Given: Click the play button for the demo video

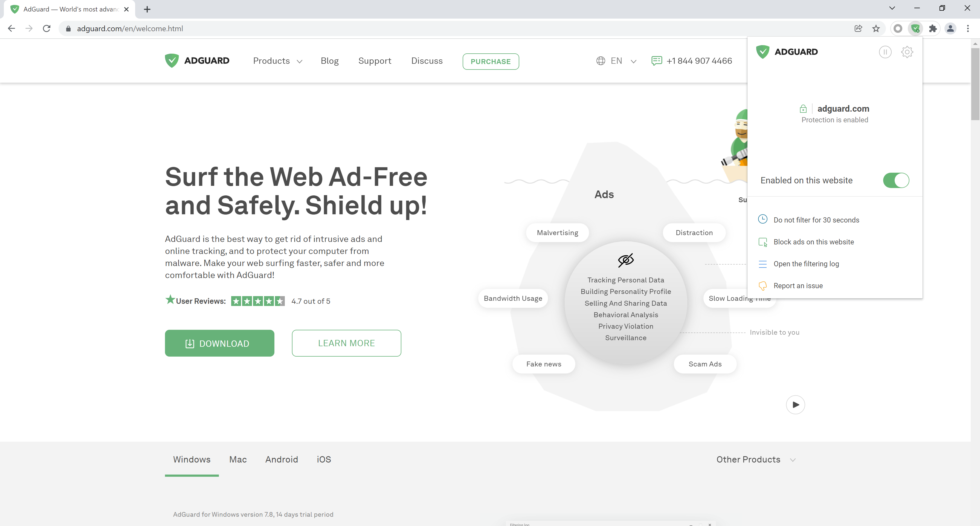Looking at the screenshot, I should pyautogui.click(x=796, y=405).
